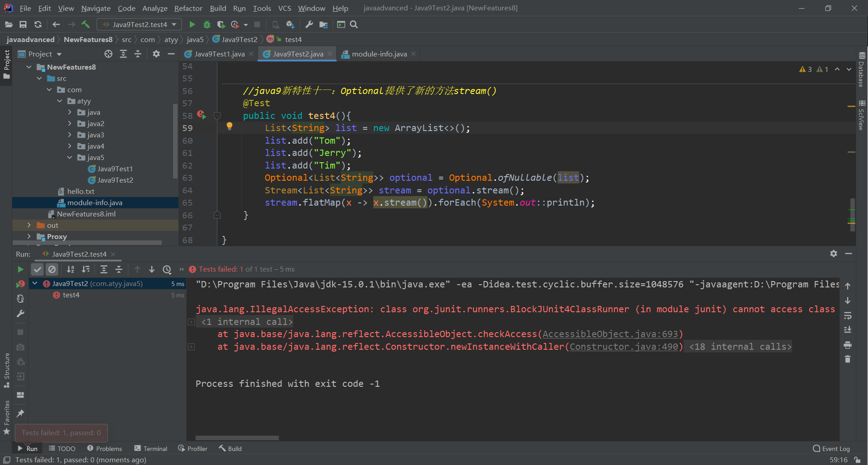Rerun failed tests in the Run panel
This screenshot has width=868, height=465.
click(20, 284)
